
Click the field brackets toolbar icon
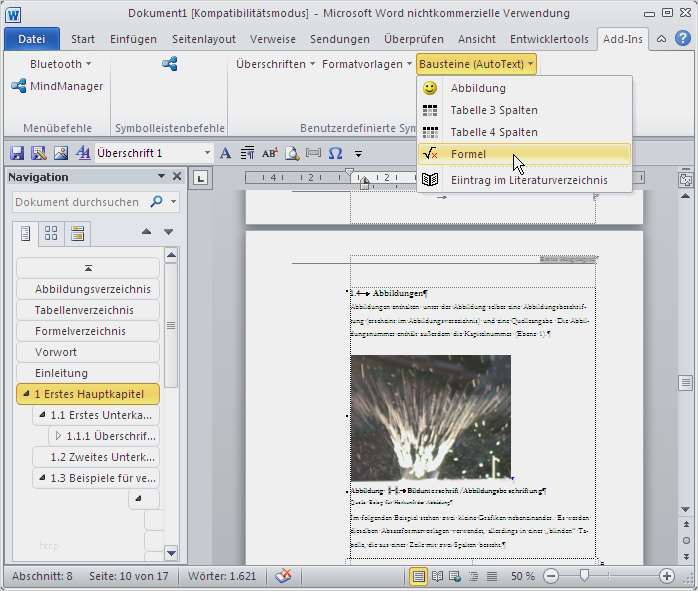[x=313, y=153]
